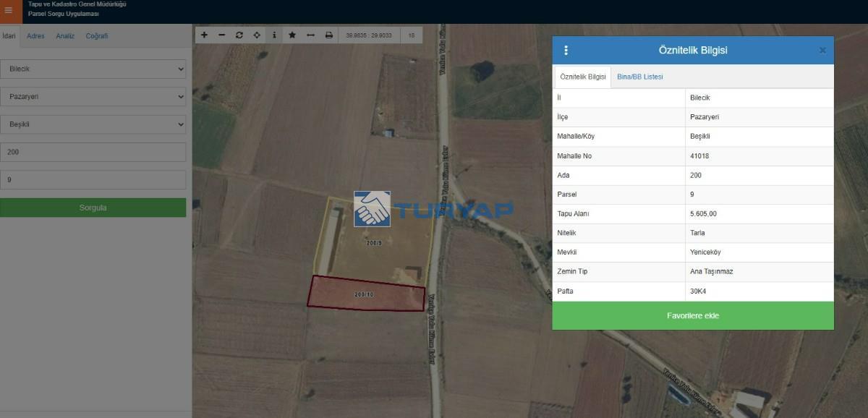Activate the locate/crosshair tool
The height and width of the screenshot is (418, 868).
pyautogui.click(x=257, y=35)
